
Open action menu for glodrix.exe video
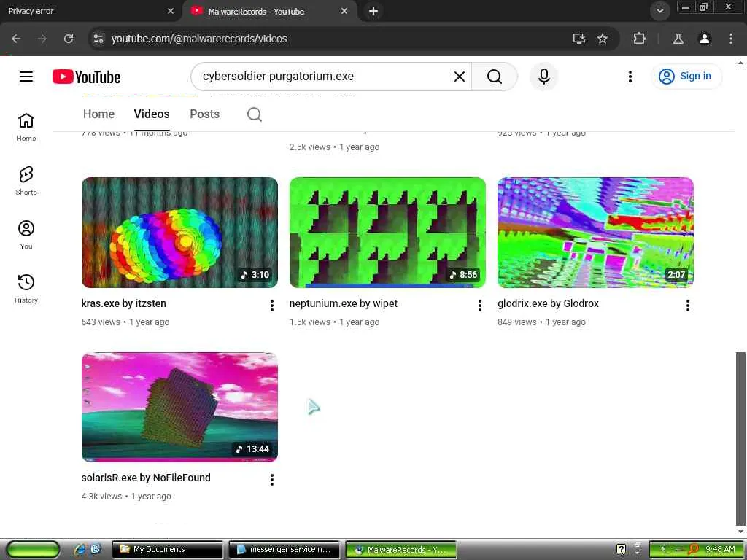coord(687,306)
